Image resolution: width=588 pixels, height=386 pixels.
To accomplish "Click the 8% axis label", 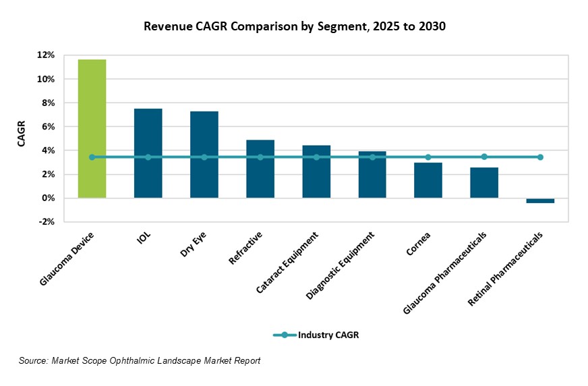I will click(49, 103).
